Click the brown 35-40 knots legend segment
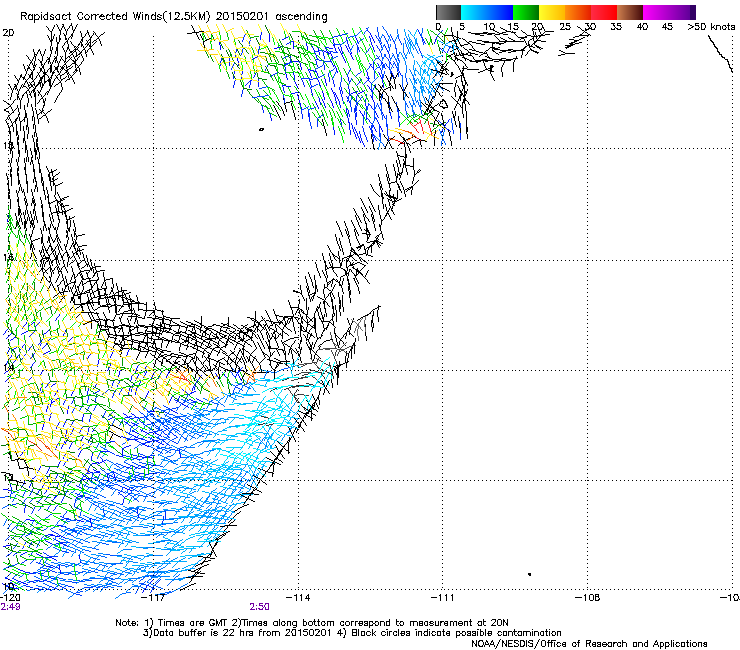The height and width of the screenshot is (650, 740). [x=630, y=12]
